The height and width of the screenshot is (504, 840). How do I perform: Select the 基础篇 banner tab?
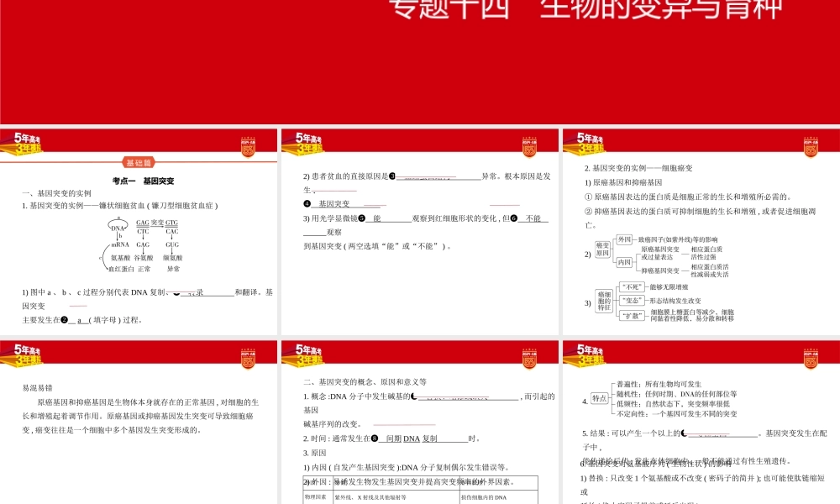[139, 161]
